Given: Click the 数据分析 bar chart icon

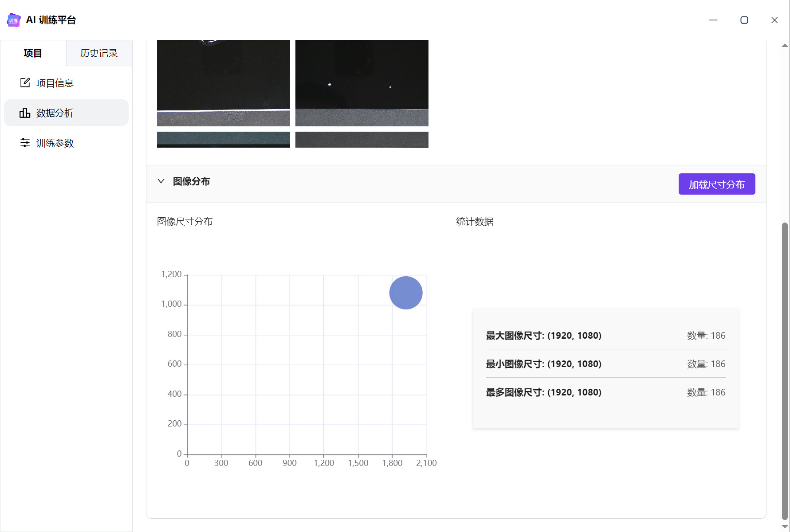Looking at the screenshot, I should [x=25, y=113].
